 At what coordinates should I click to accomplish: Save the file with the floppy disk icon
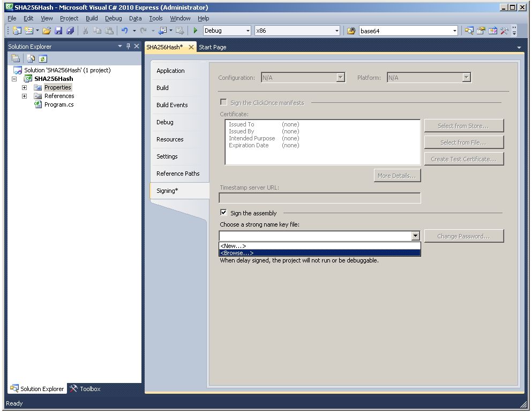pos(58,31)
